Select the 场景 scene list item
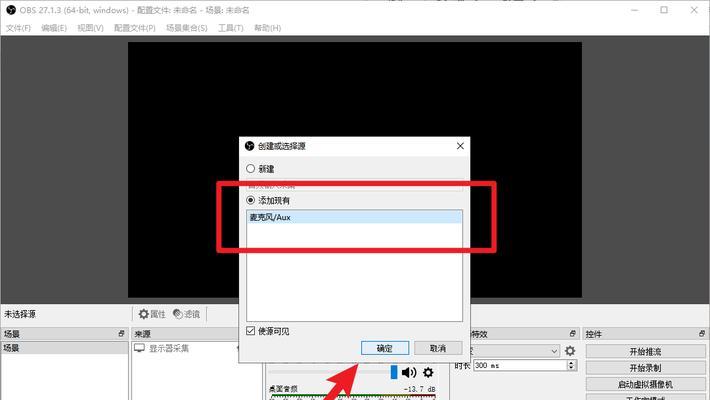 pyautogui.click(x=65, y=348)
